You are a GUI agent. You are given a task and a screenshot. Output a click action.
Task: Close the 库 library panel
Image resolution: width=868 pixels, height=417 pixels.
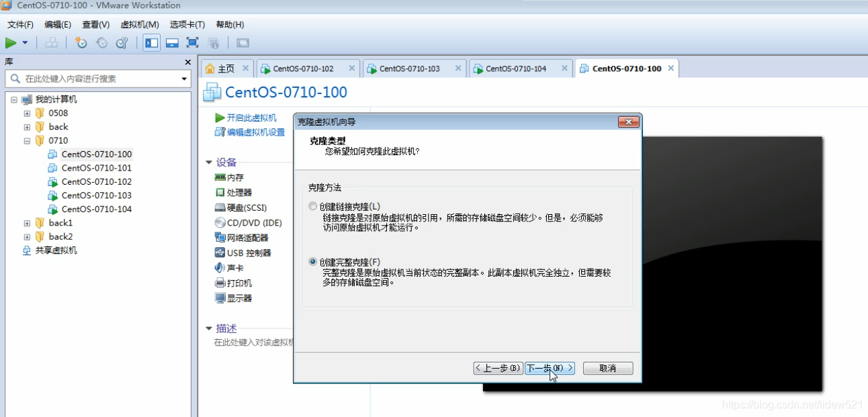pos(187,62)
